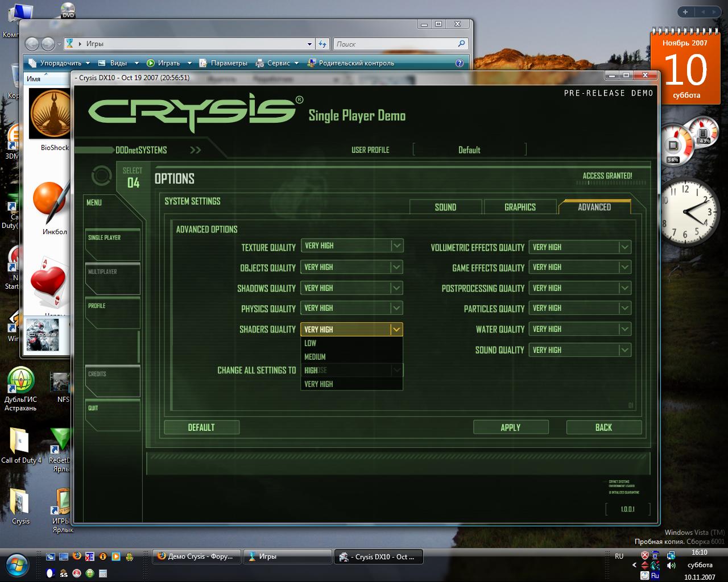Open the PROFILE menu entry

tap(113, 313)
